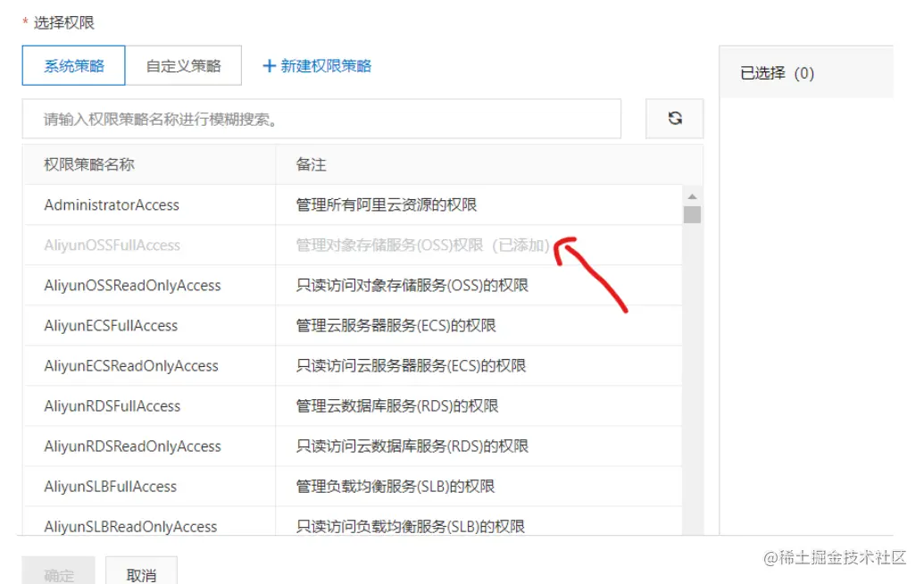This screenshot has width=924, height=584.
Task: Switch to the 系统策略 tab
Action: (x=74, y=65)
